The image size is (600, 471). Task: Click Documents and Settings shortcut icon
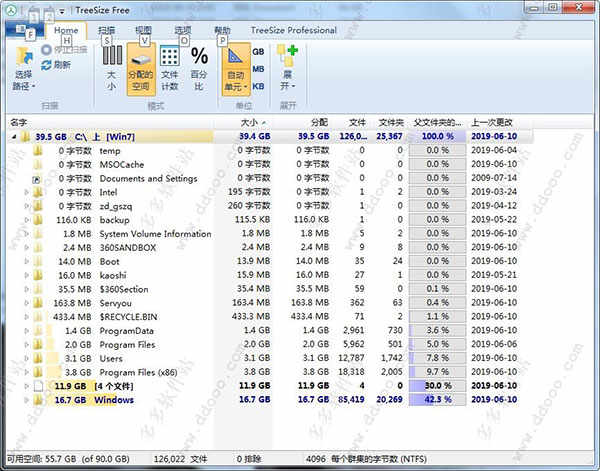click(x=38, y=179)
